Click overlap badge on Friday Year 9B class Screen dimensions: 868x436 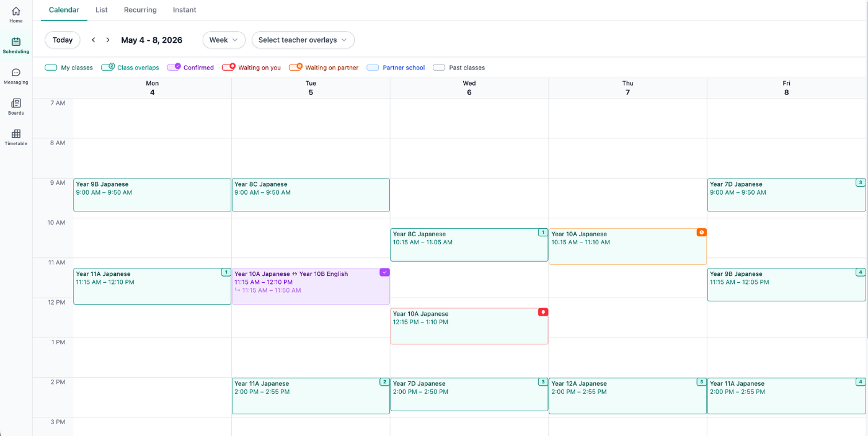tap(861, 272)
